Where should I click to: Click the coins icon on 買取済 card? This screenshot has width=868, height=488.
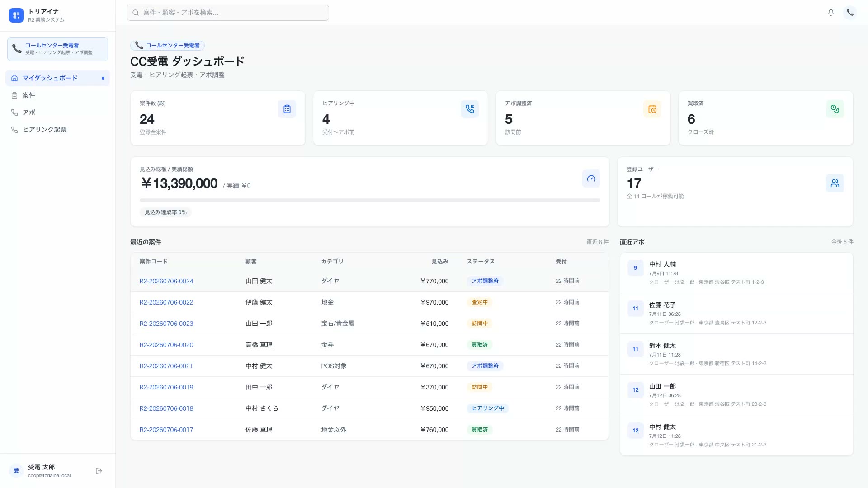(835, 109)
